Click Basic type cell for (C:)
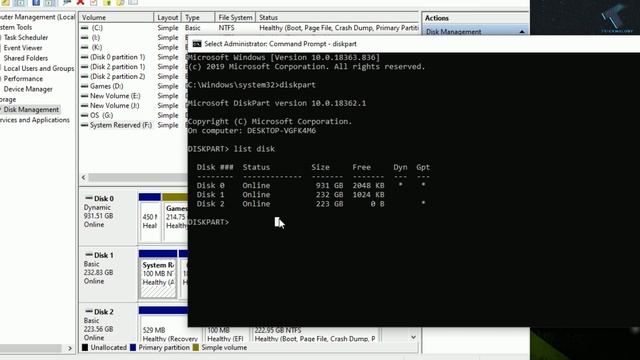The height and width of the screenshot is (360, 640). pos(193,28)
